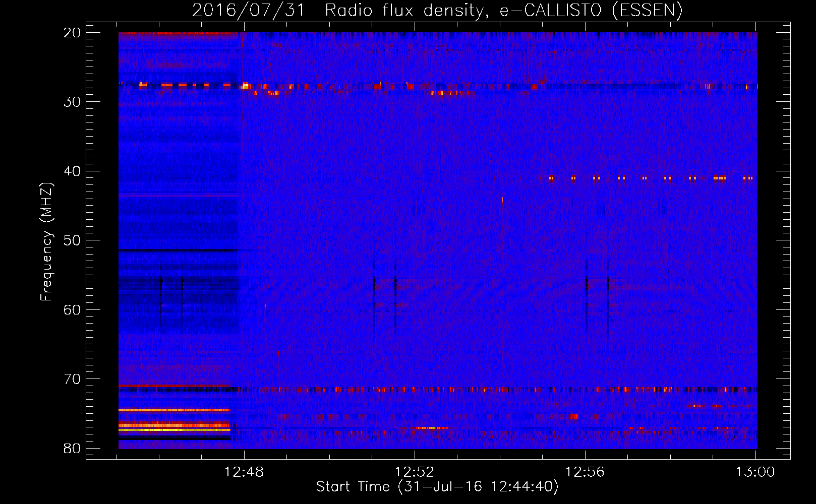Click the 20 frequency axis label
The width and height of the screenshot is (816, 504).
point(72,33)
